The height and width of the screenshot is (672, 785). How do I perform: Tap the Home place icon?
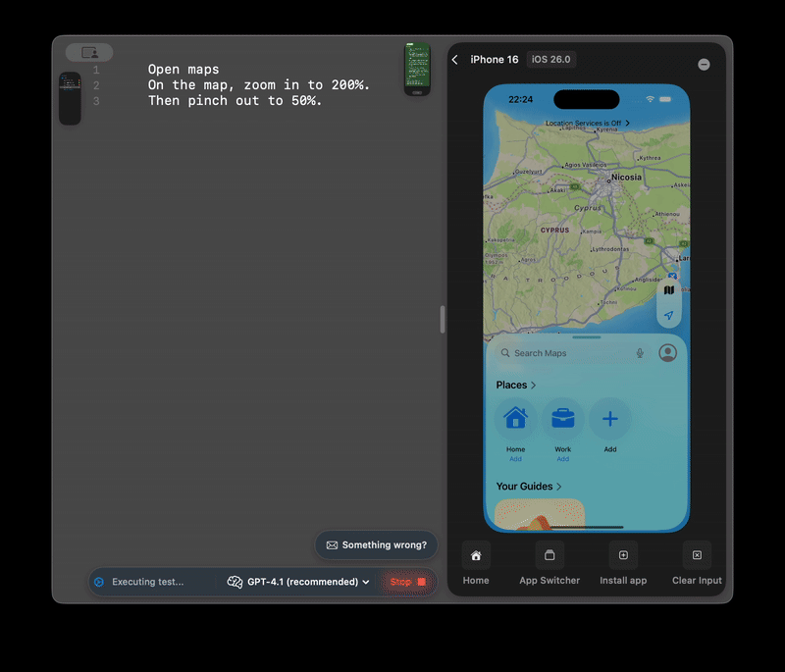click(x=515, y=418)
